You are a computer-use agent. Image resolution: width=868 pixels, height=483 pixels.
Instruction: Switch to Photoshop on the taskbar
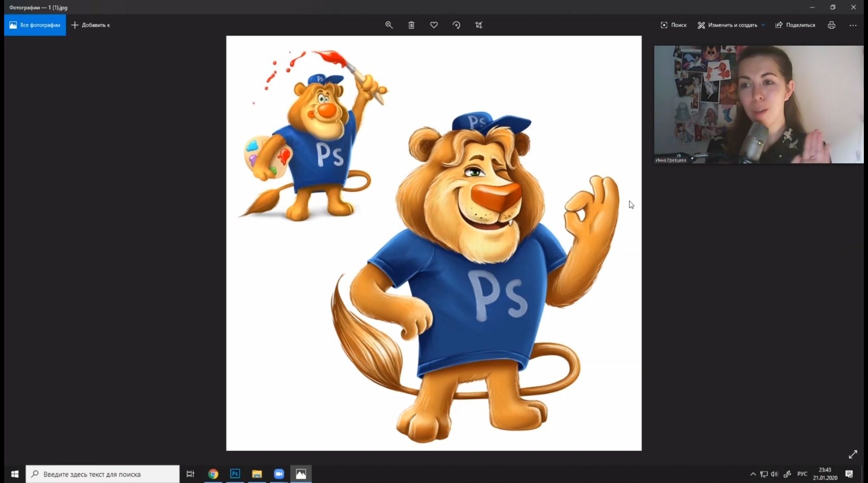(235, 474)
